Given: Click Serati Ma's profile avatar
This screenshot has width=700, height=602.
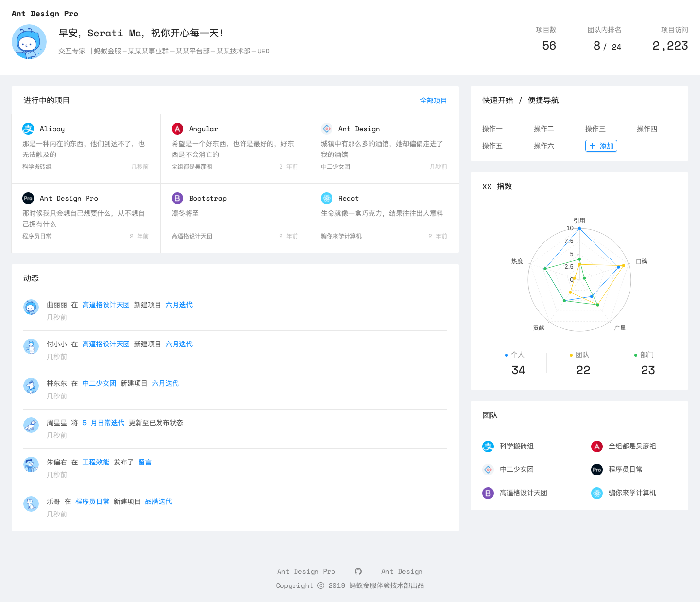Looking at the screenshot, I should (x=29, y=42).
